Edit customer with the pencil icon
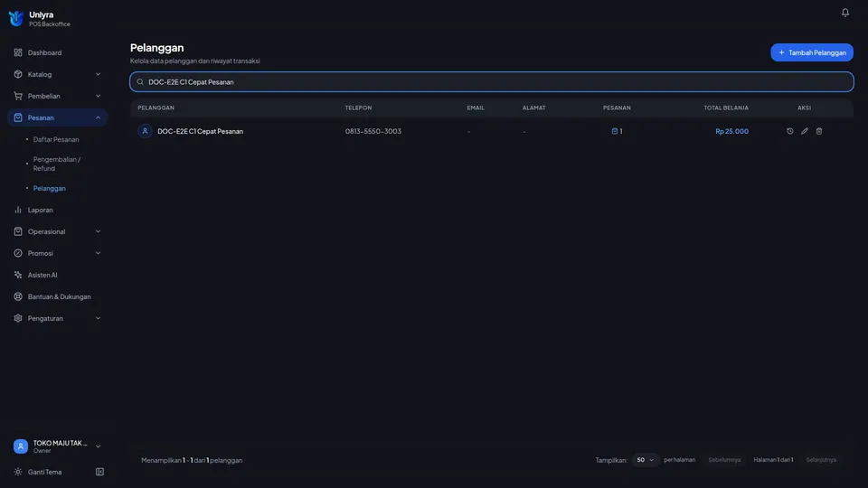Viewport: 868px width, 488px height. 805,131
